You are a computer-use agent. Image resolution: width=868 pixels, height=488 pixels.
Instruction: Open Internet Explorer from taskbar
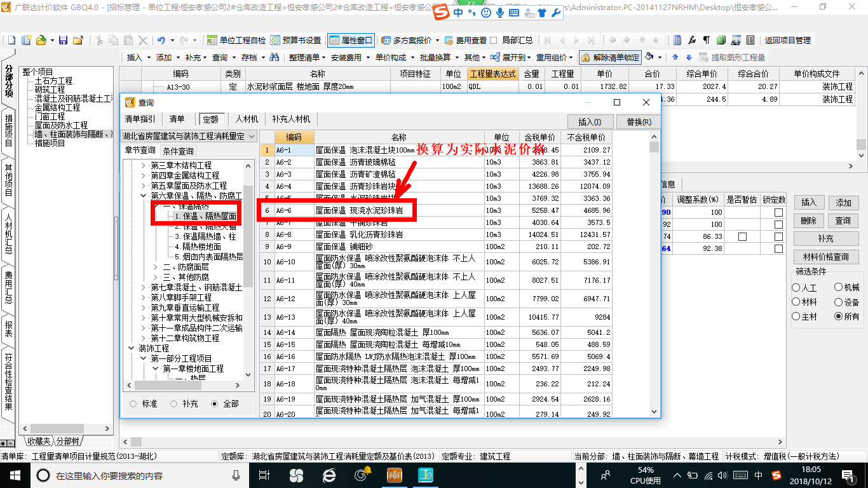[329, 475]
